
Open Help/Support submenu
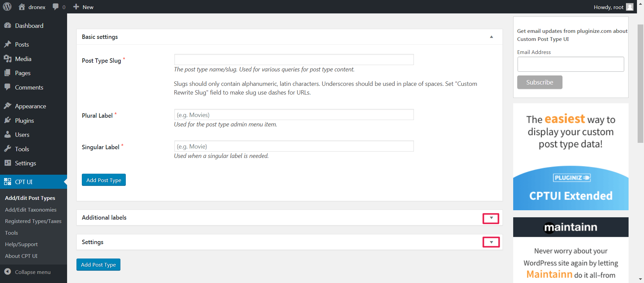pos(21,244)
